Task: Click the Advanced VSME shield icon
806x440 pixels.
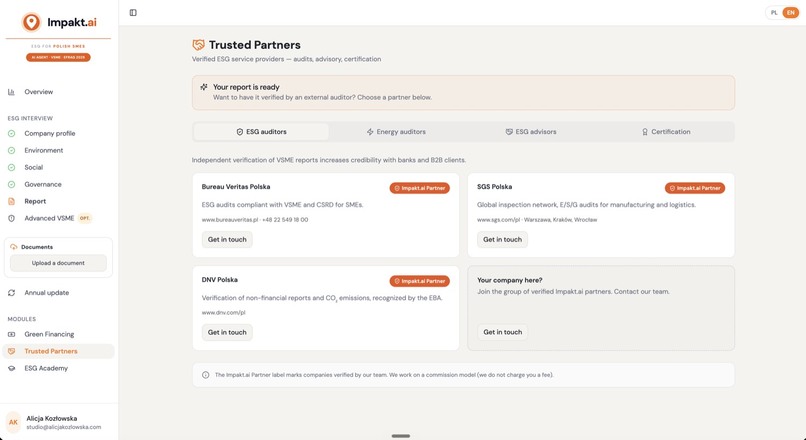Action: pyautogui.click(x=11, y=218)
